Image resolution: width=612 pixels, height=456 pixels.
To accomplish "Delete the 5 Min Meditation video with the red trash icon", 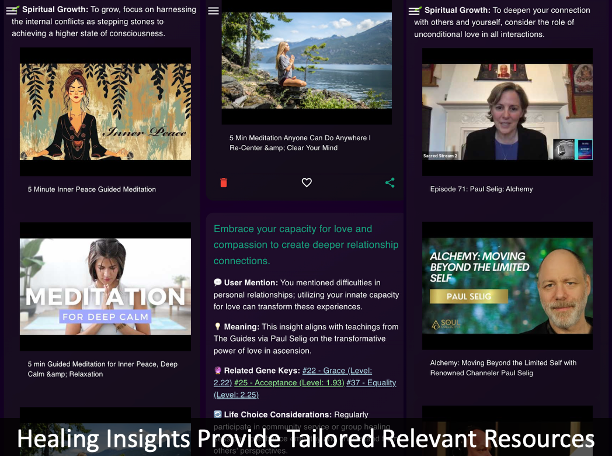I will click(x=223, y=183).
